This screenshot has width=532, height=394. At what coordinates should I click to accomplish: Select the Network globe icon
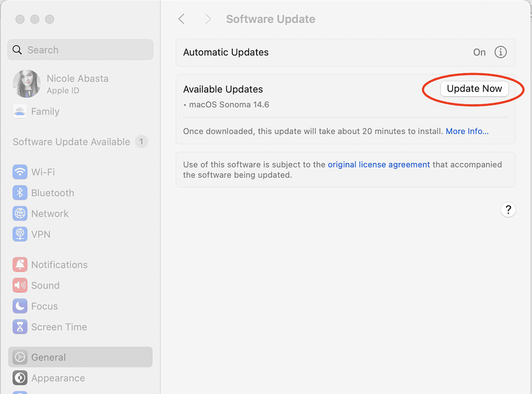[20, 213]
